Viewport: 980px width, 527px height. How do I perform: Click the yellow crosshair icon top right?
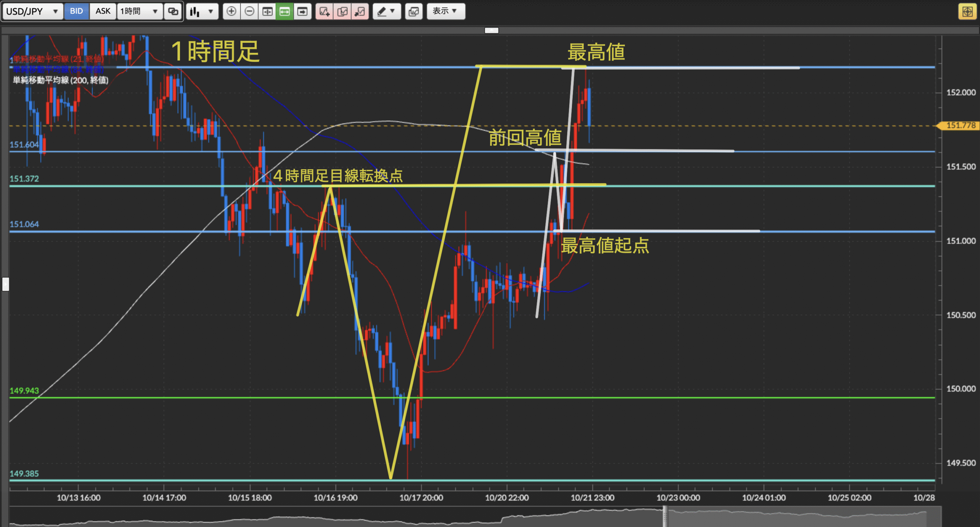(967, 11)
